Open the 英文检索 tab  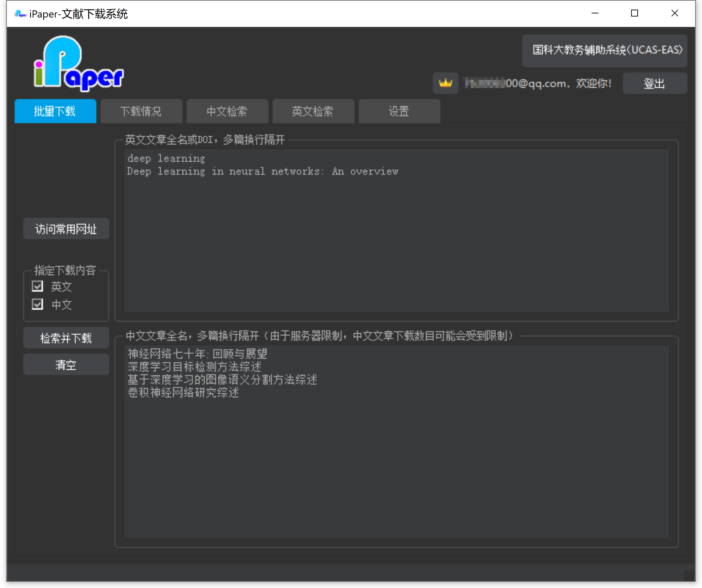coord(313,111)
